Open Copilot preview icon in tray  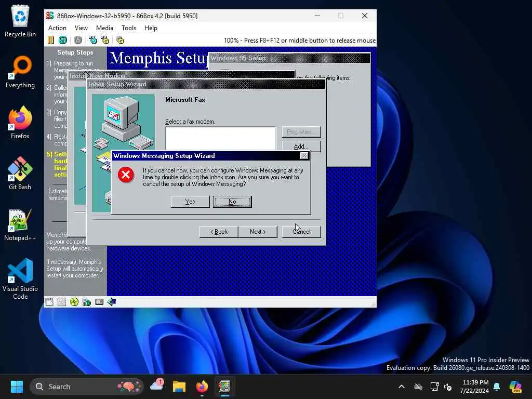(x=515, y=387)
